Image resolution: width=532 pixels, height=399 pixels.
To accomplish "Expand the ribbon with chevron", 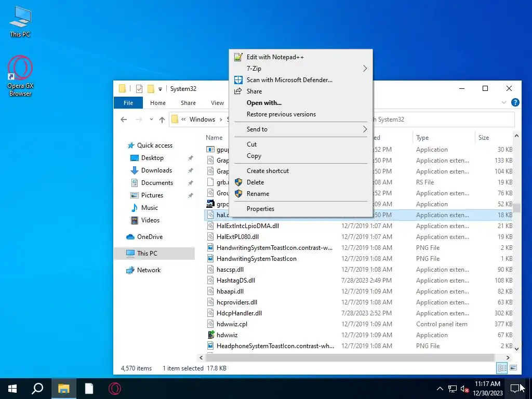I will pos(504,102).
